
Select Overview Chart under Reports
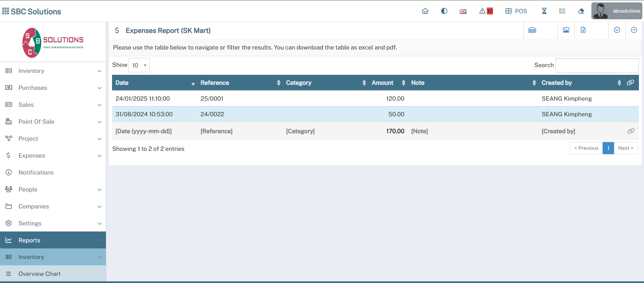(x=39, y=274)
